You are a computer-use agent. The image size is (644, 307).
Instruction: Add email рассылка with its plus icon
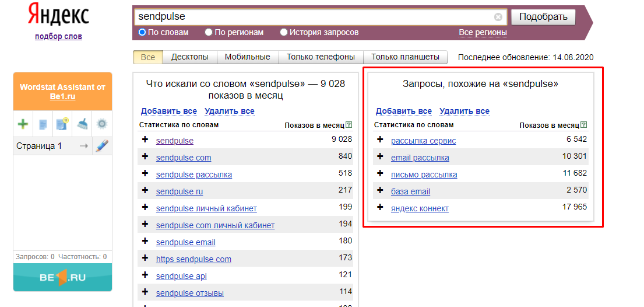tap(380, 156)
